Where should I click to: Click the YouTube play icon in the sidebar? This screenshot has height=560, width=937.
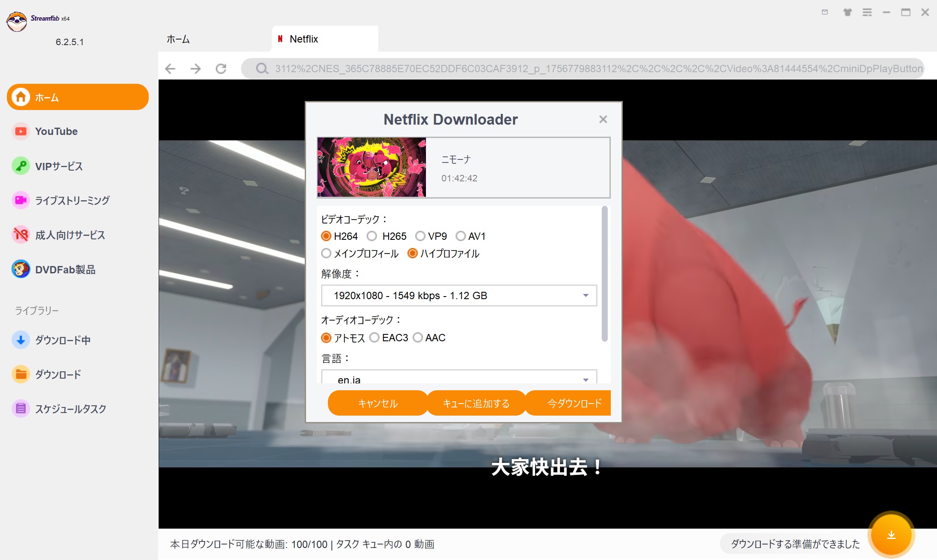tap(21, 132)
